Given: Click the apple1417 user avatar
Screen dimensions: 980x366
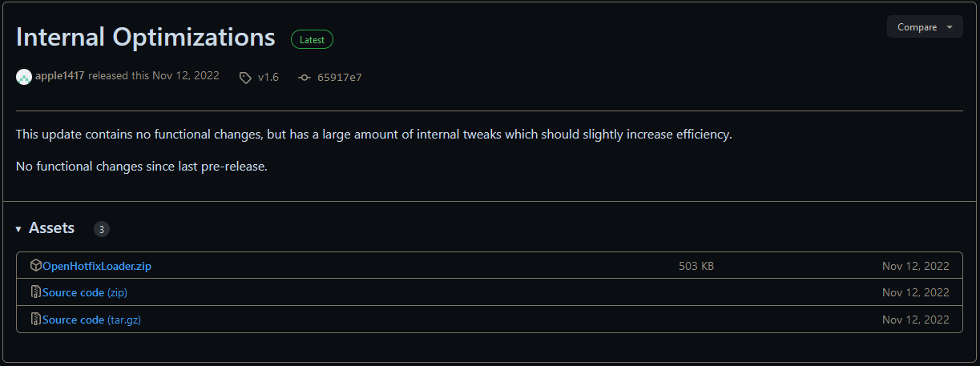Looking at the screenshot, I should (24, 77).
